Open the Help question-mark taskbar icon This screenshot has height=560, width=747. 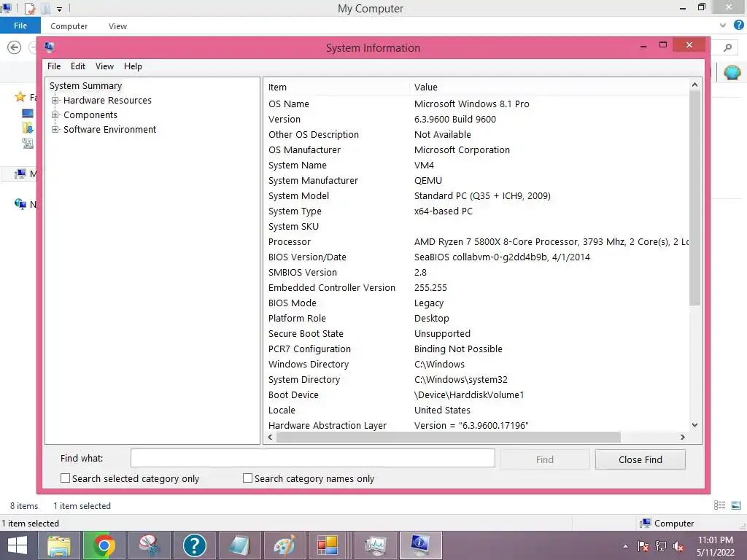[x=194, y=545]
